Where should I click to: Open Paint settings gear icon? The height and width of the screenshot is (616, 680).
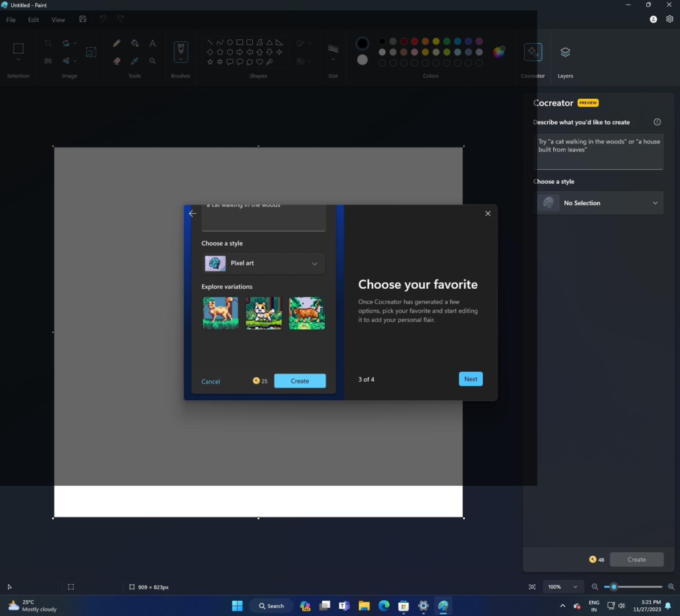669,19
